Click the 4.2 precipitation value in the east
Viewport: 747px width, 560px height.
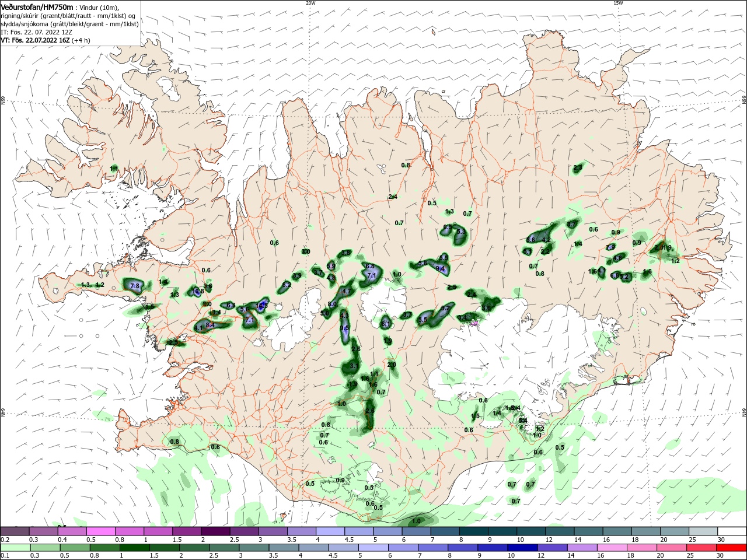pyautogui.click(x=546, y=240)
